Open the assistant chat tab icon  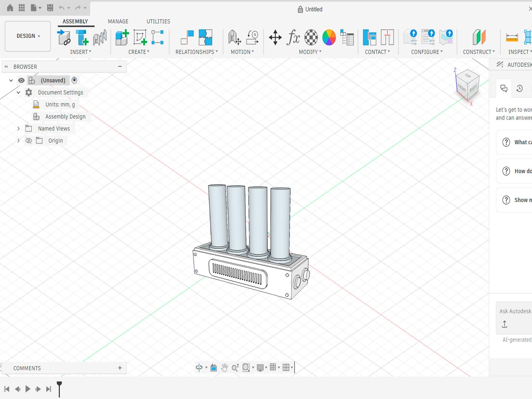tap(504, 88)
